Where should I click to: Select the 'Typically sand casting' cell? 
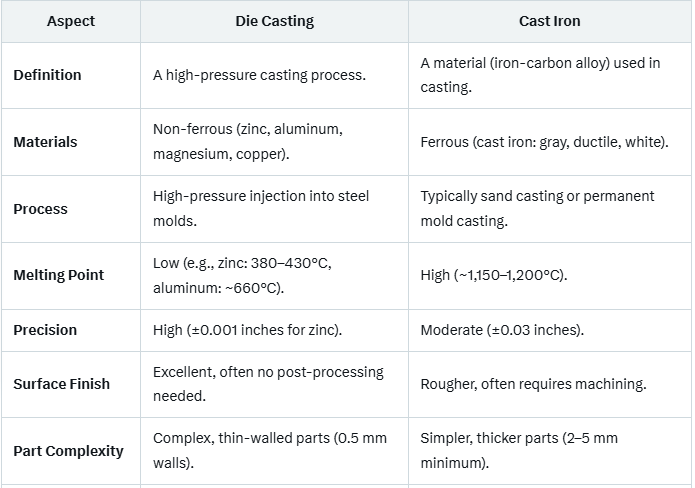point(537,209)
